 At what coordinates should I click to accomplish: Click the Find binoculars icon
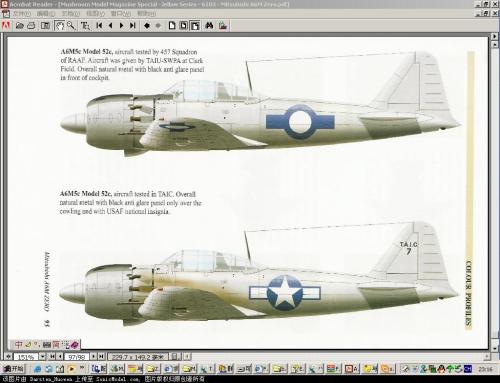click(x=209, y=25)
